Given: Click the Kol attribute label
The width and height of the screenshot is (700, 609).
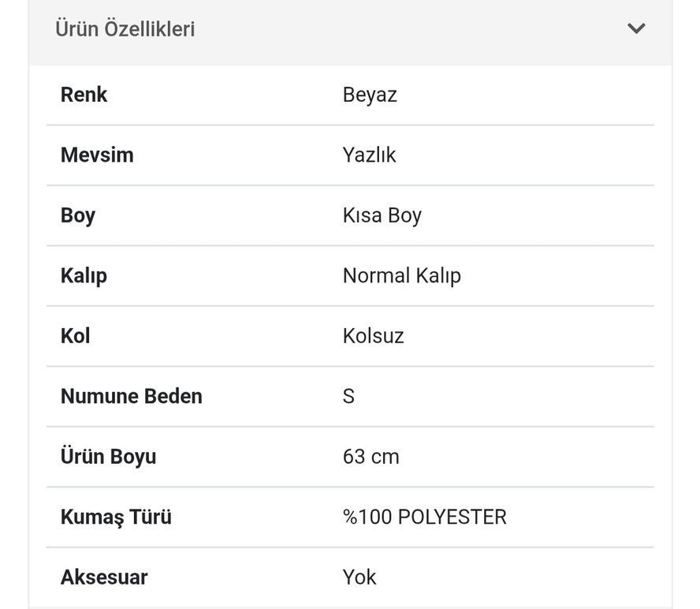Looking at the screenshot, I should click(x=76, y=336).
